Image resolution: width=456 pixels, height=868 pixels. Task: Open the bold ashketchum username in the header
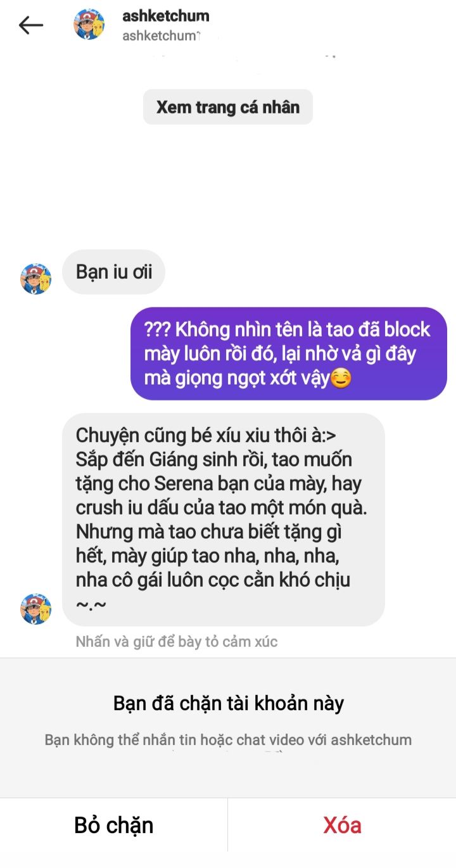(166, 16)
